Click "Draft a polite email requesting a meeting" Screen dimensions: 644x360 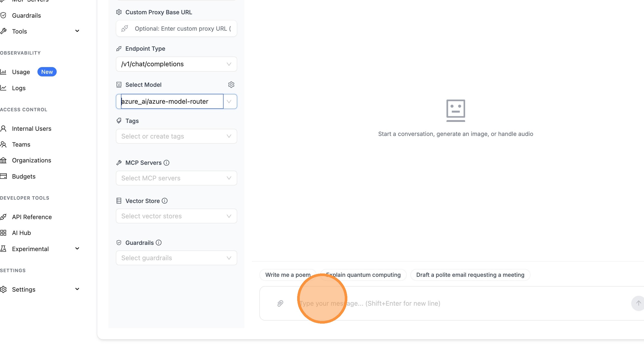tap(470, 275)
